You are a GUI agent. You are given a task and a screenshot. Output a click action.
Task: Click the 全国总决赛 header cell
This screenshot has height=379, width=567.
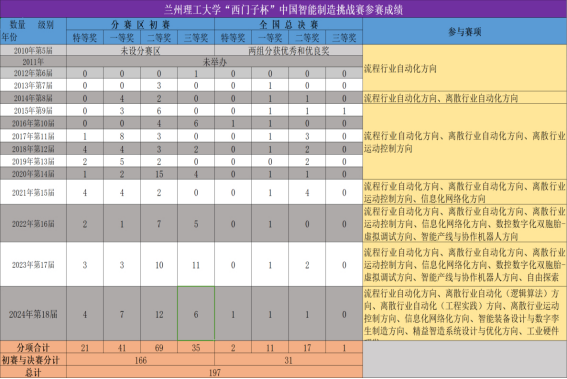tap(289, 24)
